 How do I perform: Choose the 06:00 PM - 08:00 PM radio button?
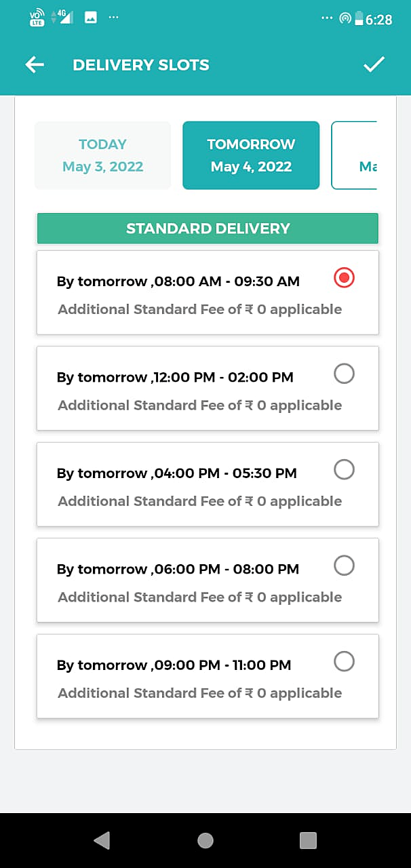345,565
